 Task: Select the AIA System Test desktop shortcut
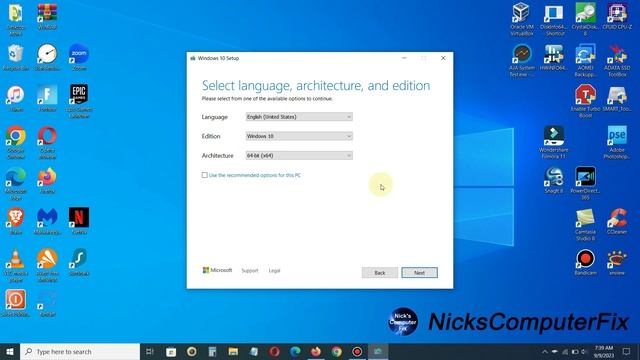(522, 60)
